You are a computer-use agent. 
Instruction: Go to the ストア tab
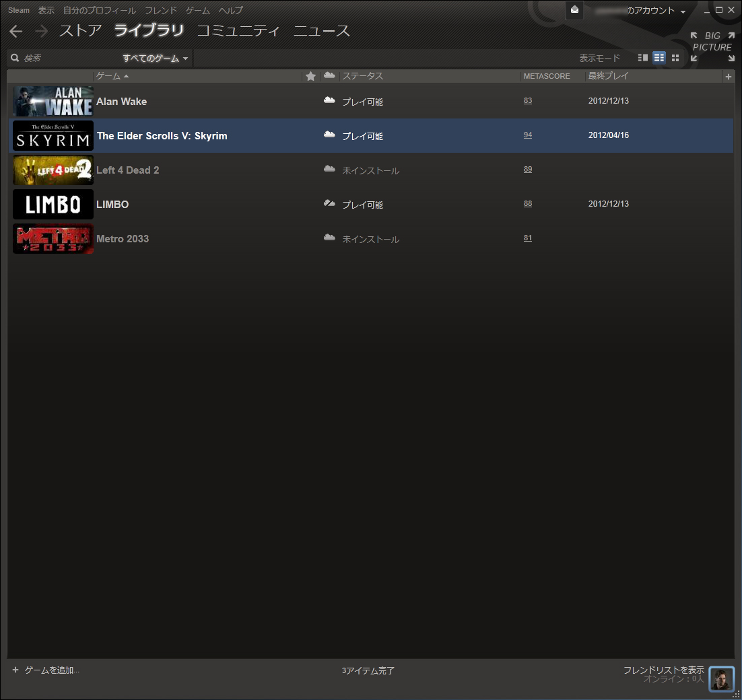click(80, 31)
